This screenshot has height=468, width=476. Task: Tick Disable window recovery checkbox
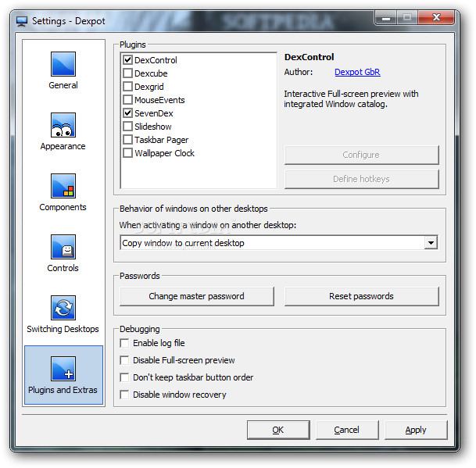coord(124,395)
